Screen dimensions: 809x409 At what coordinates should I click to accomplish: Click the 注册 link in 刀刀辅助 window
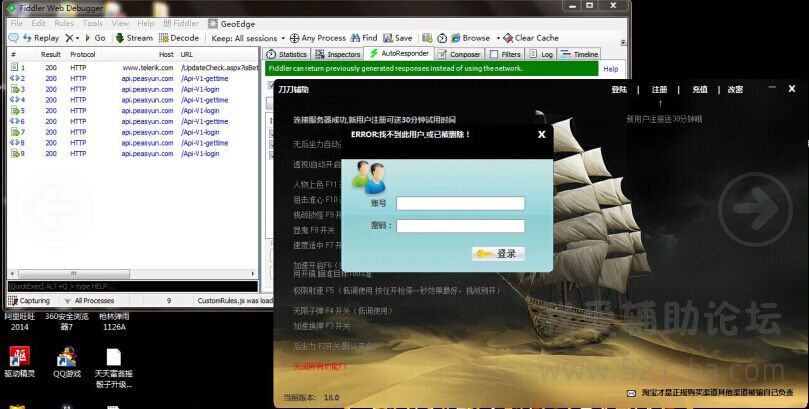(659, 89)
